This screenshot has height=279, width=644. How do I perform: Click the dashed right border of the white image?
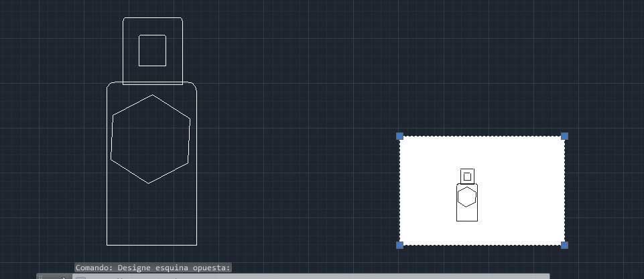coord(564,191)
